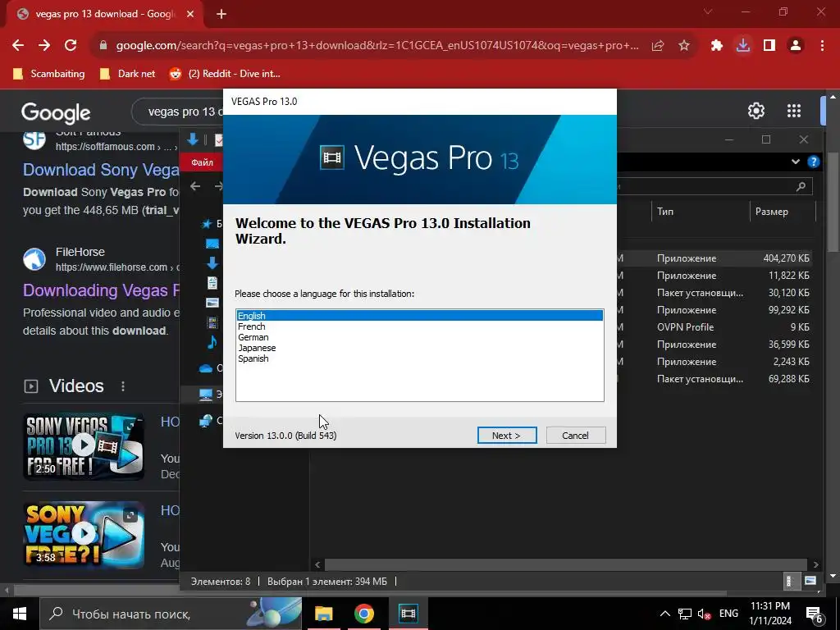Toggle Chrome side panel icon
Viewport: 840px width, 630px height.
[x=769, y=46]
